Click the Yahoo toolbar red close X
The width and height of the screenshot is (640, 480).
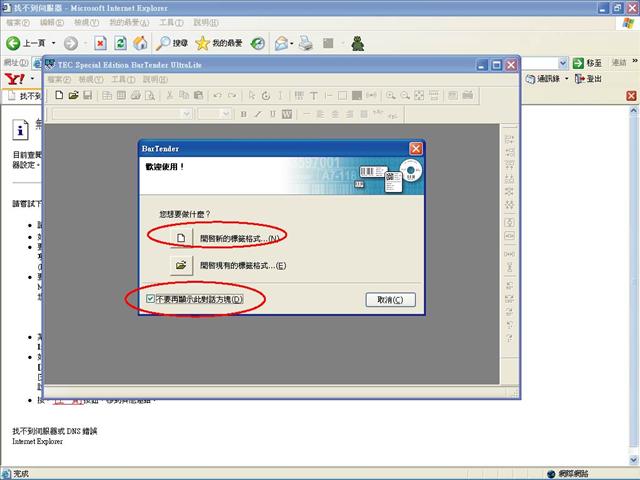[x=631, y=96]
